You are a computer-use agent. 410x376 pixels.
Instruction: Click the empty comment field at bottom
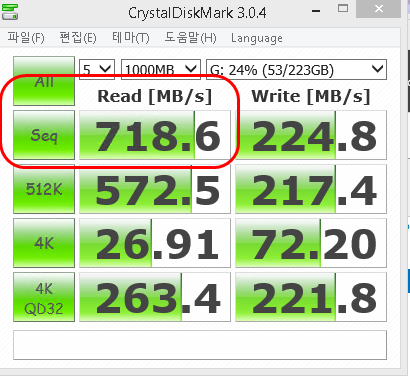[200, 345]
